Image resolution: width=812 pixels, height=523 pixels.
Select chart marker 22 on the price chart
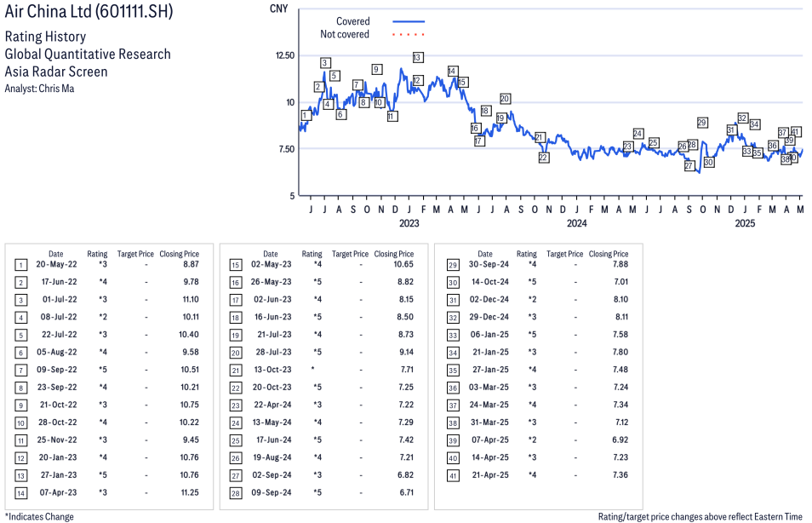click(543, 158)
